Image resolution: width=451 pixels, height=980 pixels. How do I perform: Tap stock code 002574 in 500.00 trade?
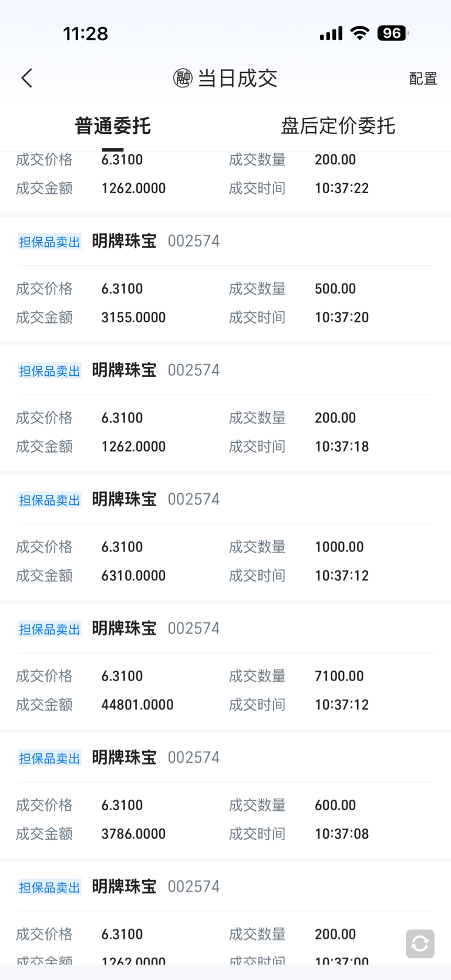click(x=194, y=241)
